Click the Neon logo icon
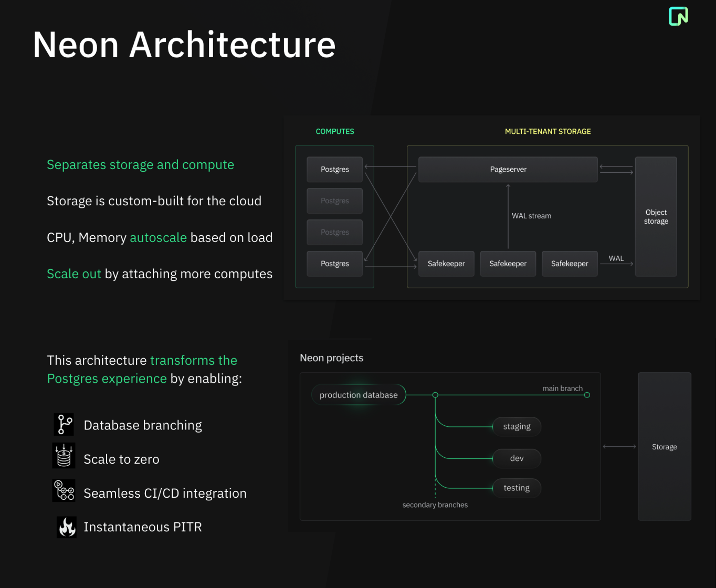 click(x=678, y=16)
